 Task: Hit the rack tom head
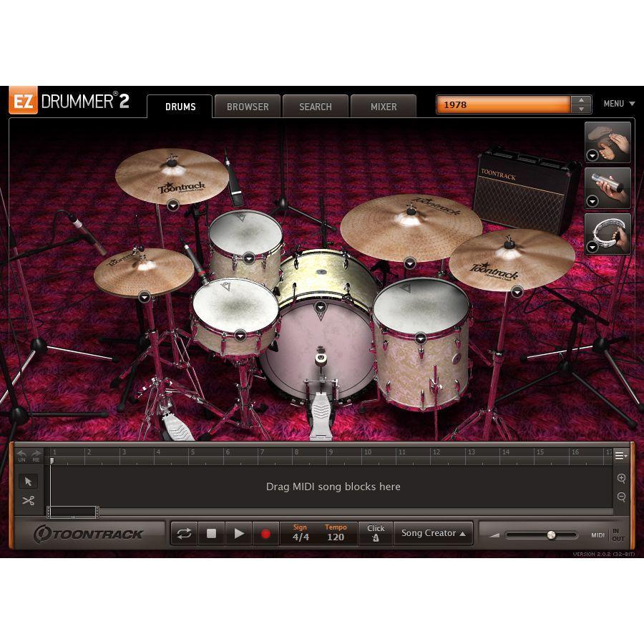tap(245, 232)
